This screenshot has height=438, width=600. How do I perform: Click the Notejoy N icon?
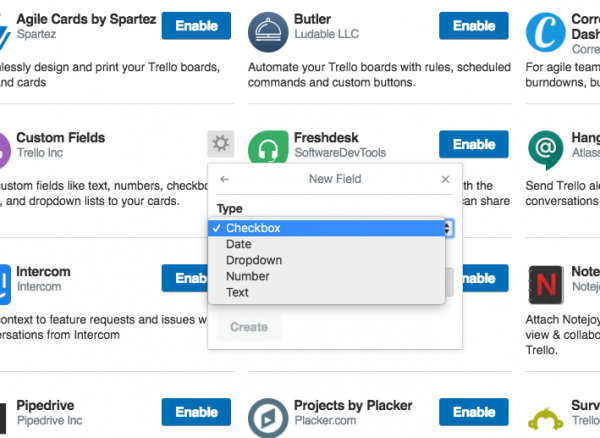pos(546,285)
